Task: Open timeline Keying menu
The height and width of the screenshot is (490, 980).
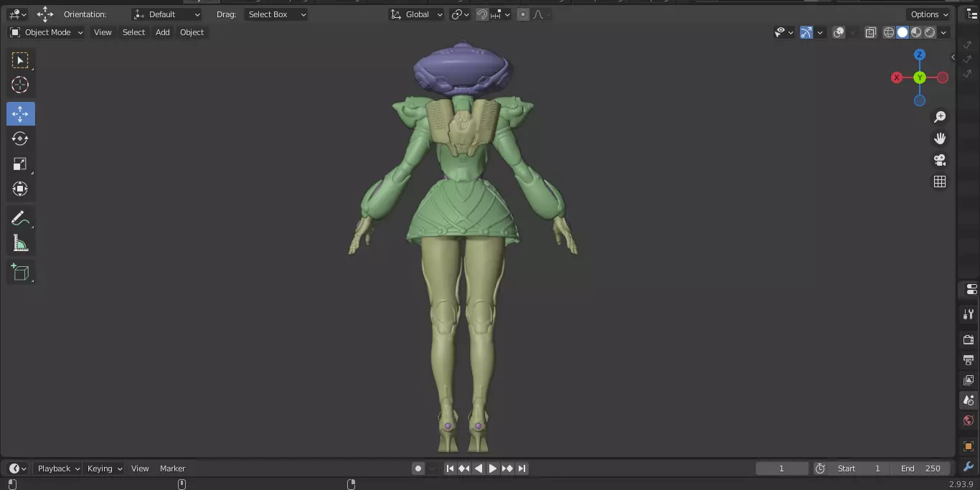Action: pyautogui.click(x=105, y=468)
